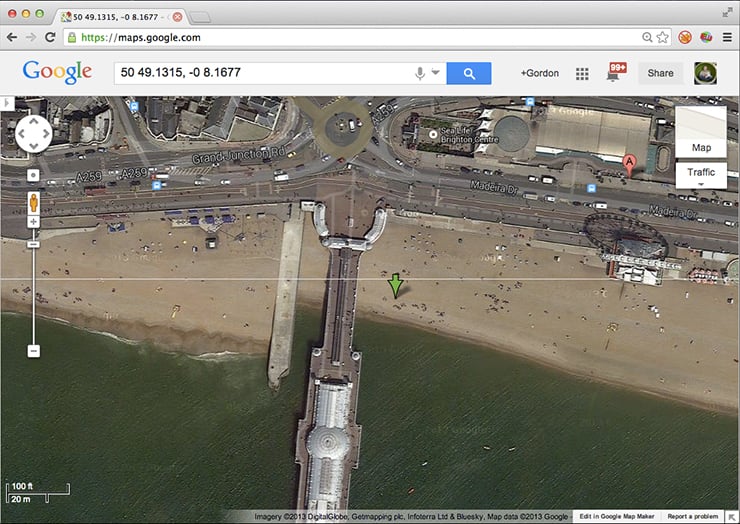Click the microphone voice search icon
Viewport: 740px width, 524px height.
point(420,73)
